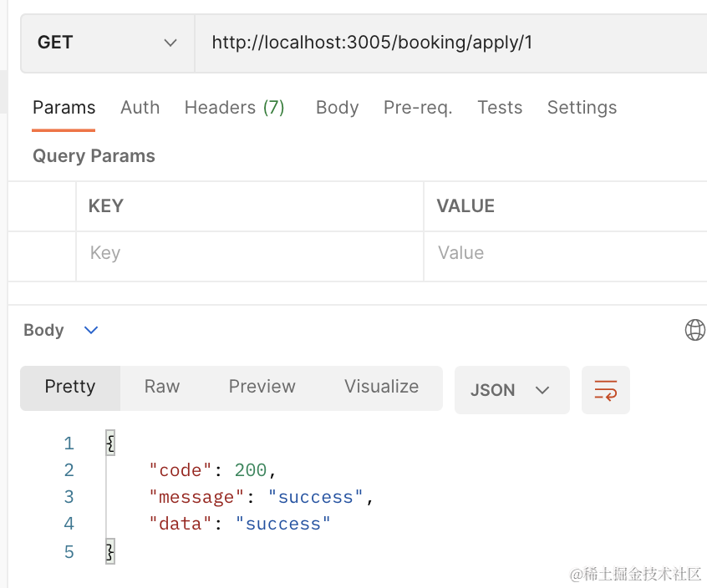Open the Pre-req. tab
The image size is (707, 588).
coord(418,108)
